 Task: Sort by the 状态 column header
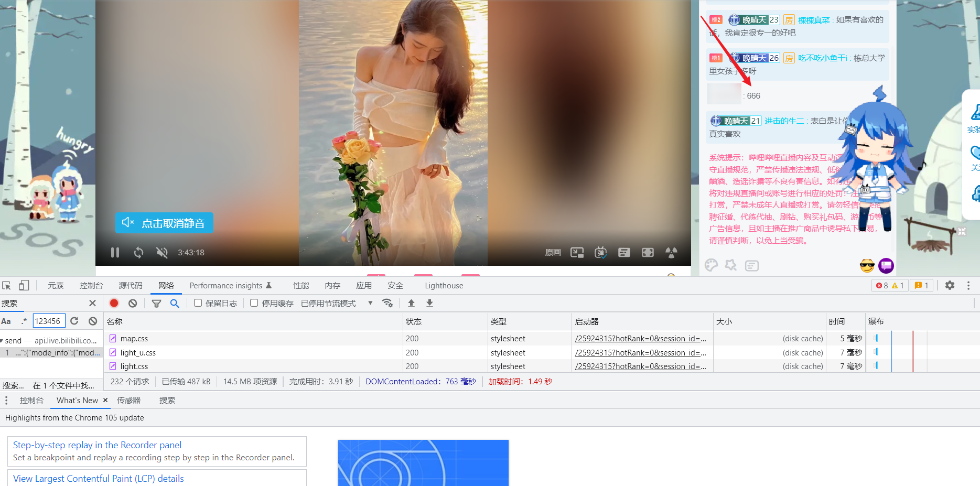coord(445,321)
